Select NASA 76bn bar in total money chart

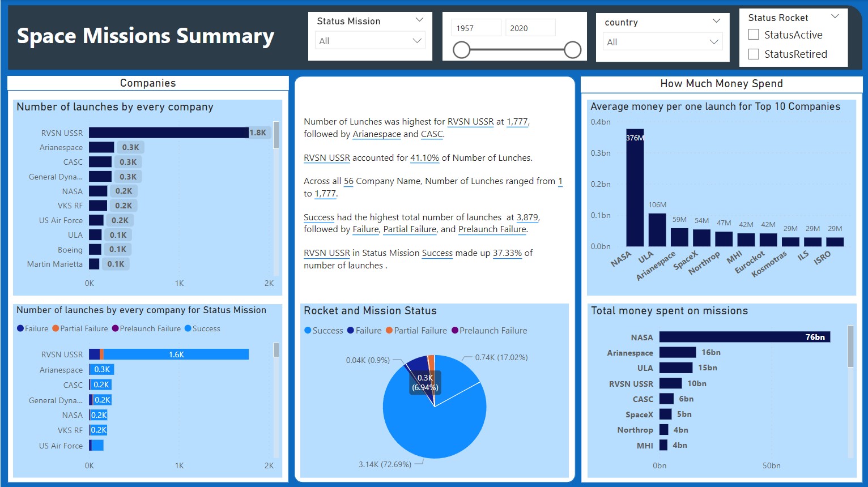pos(744,337)
